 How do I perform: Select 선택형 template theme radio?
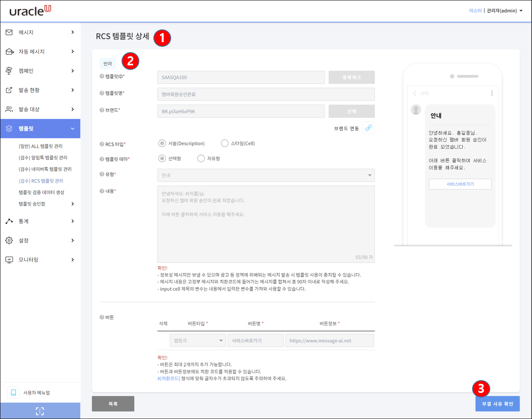click(162, 158)
